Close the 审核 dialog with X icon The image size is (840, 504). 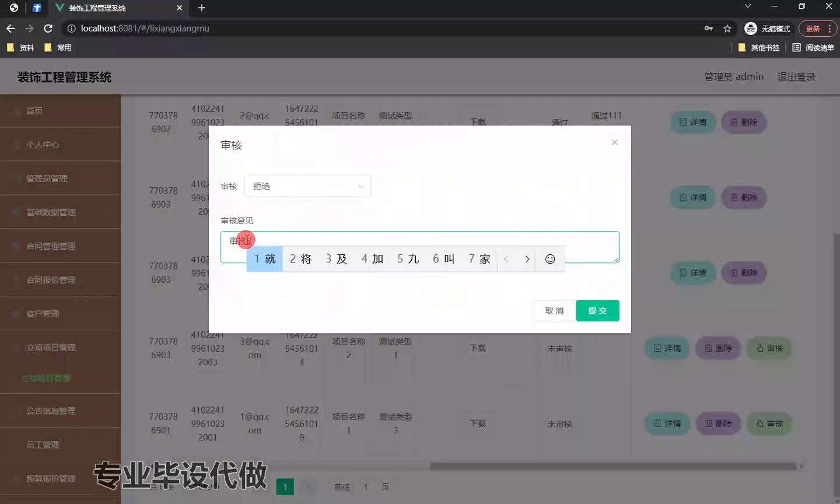pos(614,142)
